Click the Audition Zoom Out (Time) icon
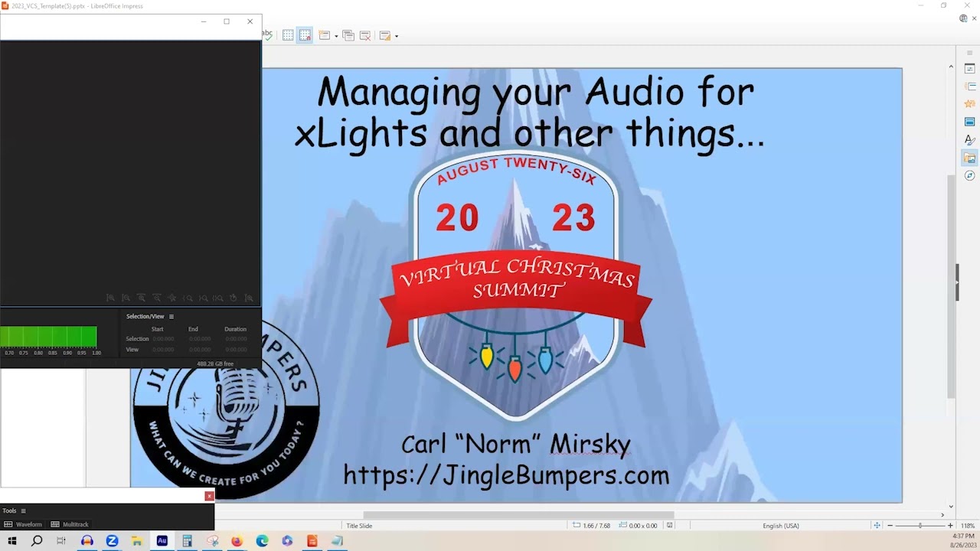The image size is (980, 551). pos(157,298)
